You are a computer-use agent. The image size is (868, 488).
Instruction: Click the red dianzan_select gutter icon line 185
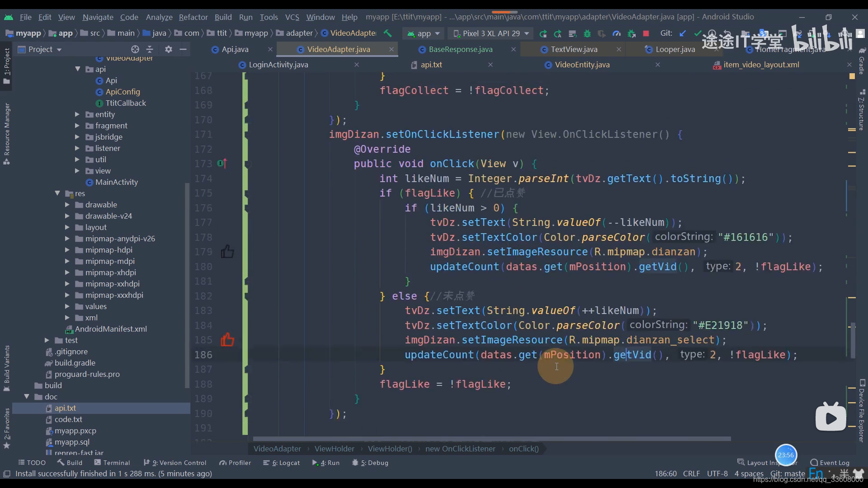(227, 339)
